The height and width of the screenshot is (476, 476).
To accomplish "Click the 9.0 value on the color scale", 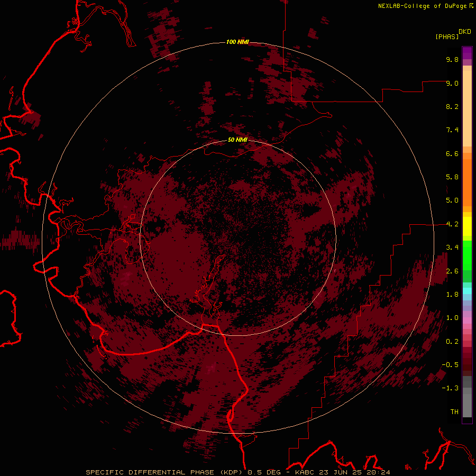I will [x=452, y=83].
